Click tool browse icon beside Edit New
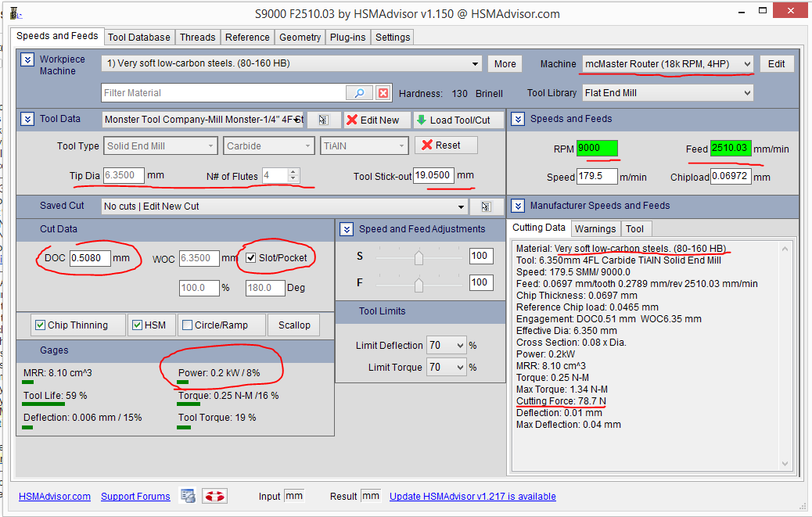 click(323, 120)
